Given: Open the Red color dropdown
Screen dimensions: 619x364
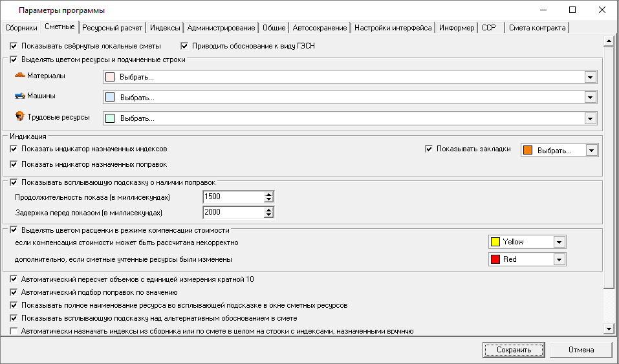Looking at the screenshot, I should coord(559,259).
